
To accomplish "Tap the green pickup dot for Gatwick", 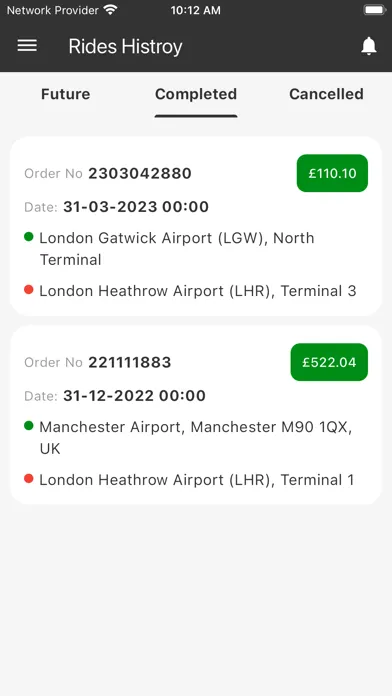I will [29, 237].
